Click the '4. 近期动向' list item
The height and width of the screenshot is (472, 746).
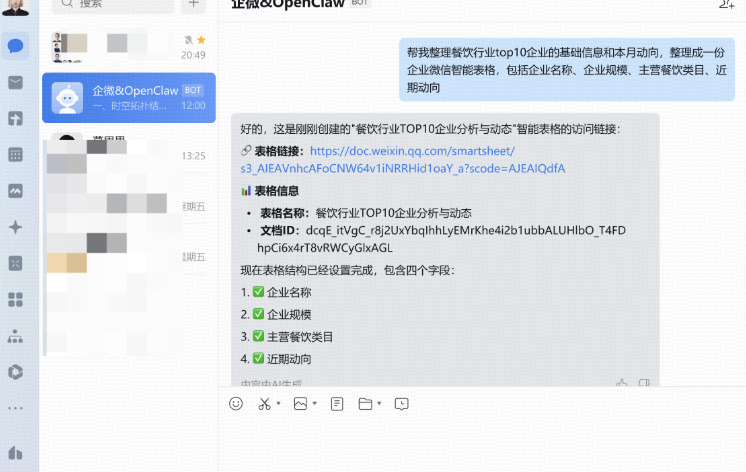(276, 359)
